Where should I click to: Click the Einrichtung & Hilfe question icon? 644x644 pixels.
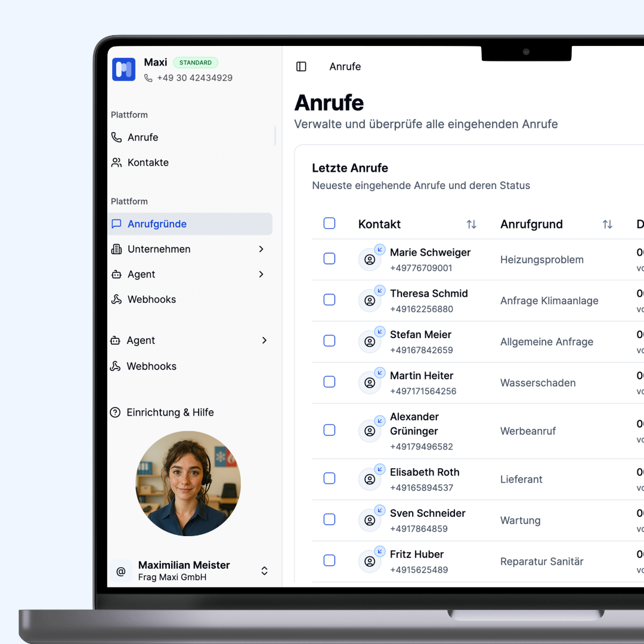point(116,413)
